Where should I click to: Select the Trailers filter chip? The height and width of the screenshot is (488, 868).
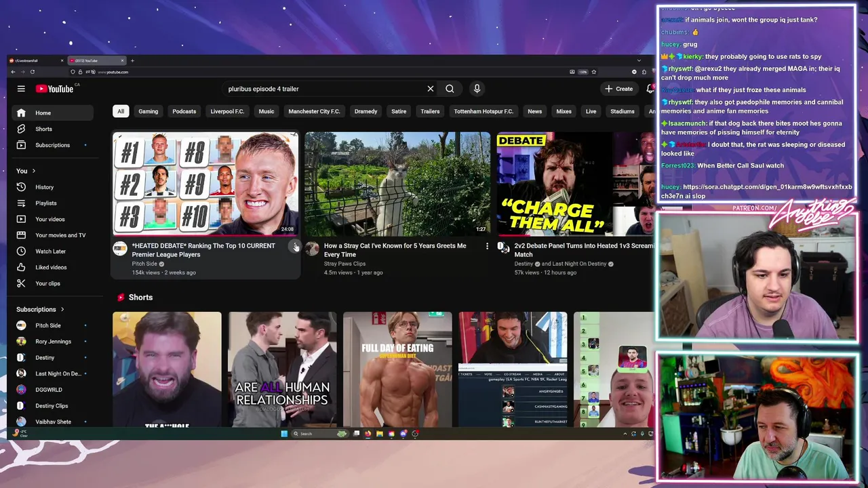click(430, 111)
